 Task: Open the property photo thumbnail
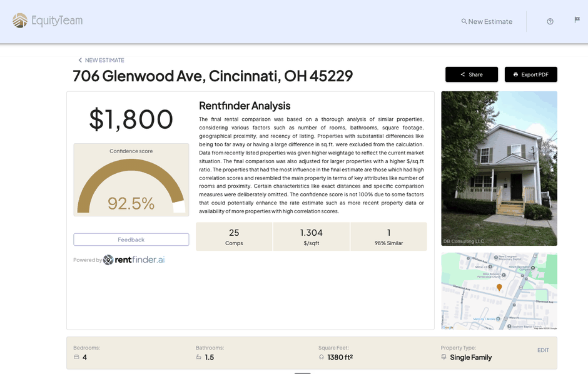(499, 168)
